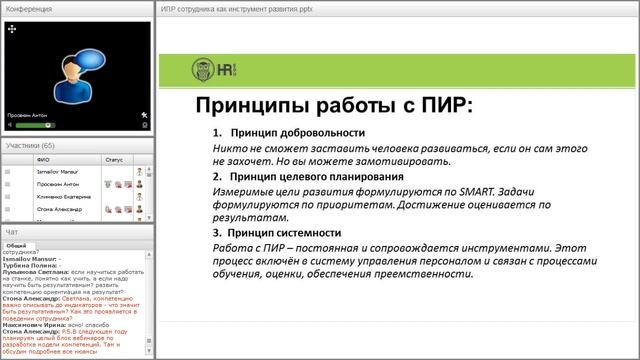Mute the speaker icon beside volume slider
The height and width of the screenshot is (360, 640).
[x=10, y=125]
